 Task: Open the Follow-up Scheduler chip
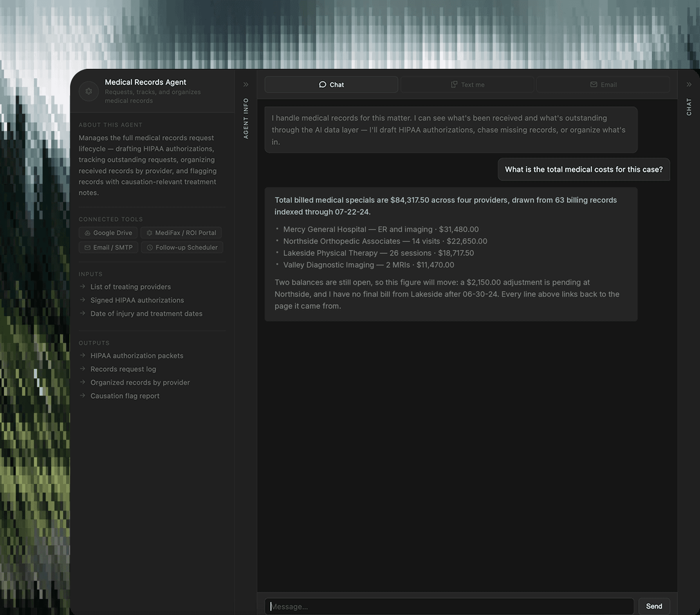coord(182,247)
